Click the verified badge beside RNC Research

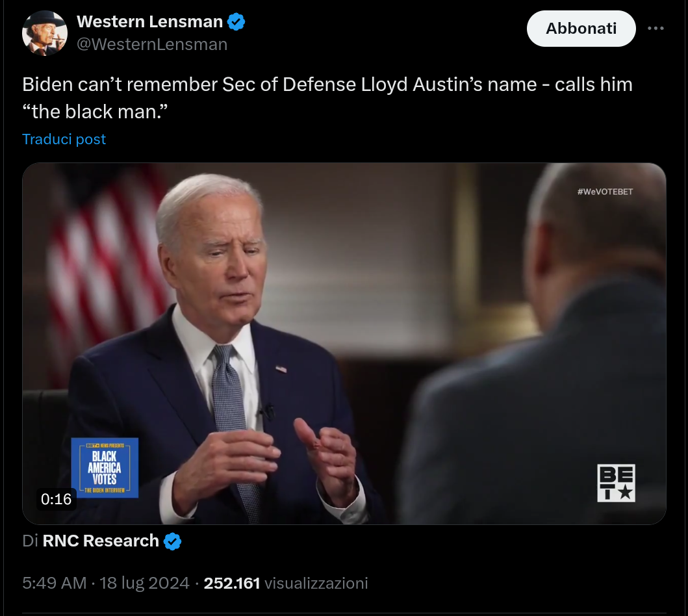[173, 541]
